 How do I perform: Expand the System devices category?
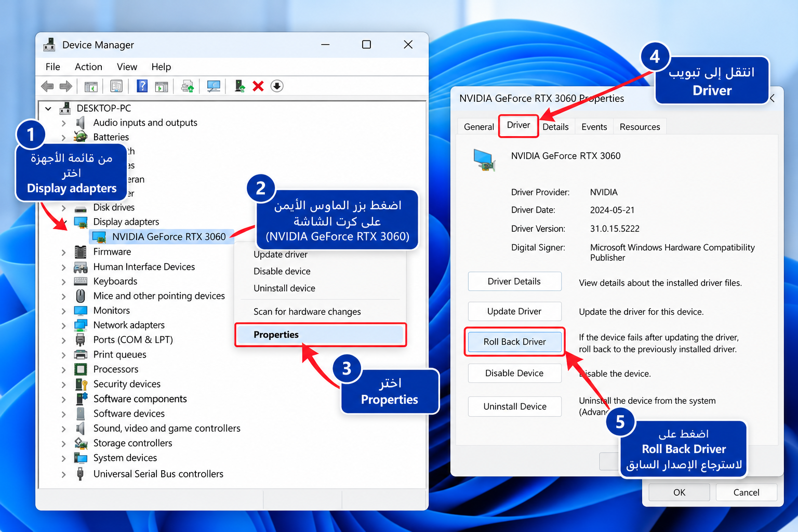click(63, 459)
